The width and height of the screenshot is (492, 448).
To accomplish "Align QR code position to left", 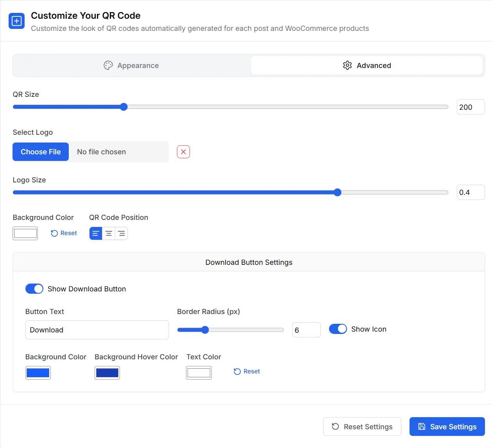I will 96,234.
